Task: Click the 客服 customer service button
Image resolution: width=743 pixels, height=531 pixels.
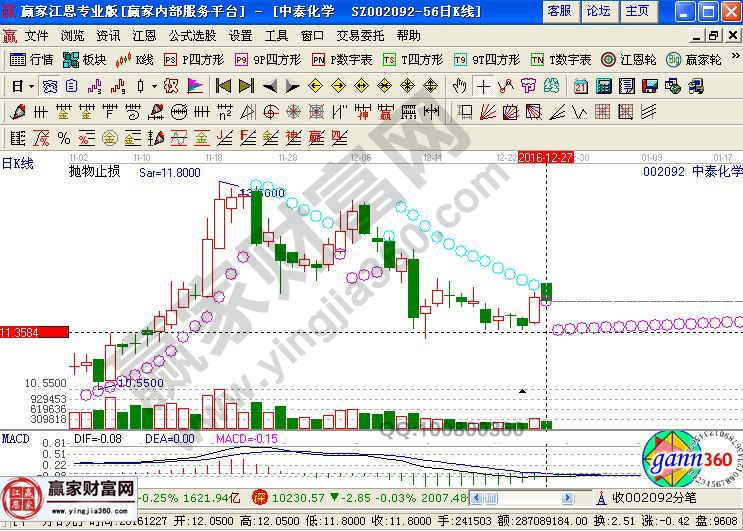Action: [x=559, y=11]
